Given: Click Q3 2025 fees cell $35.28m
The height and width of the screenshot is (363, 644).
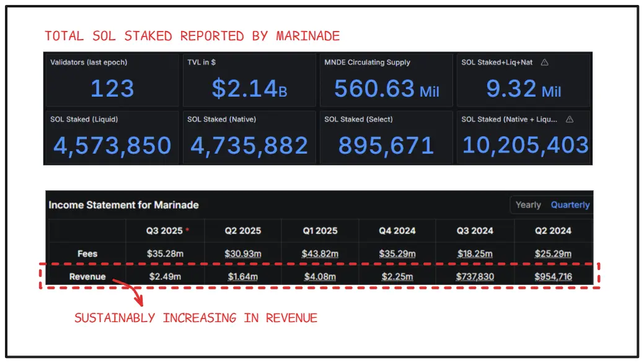Looking at the screenshot, I should [165, 254].
